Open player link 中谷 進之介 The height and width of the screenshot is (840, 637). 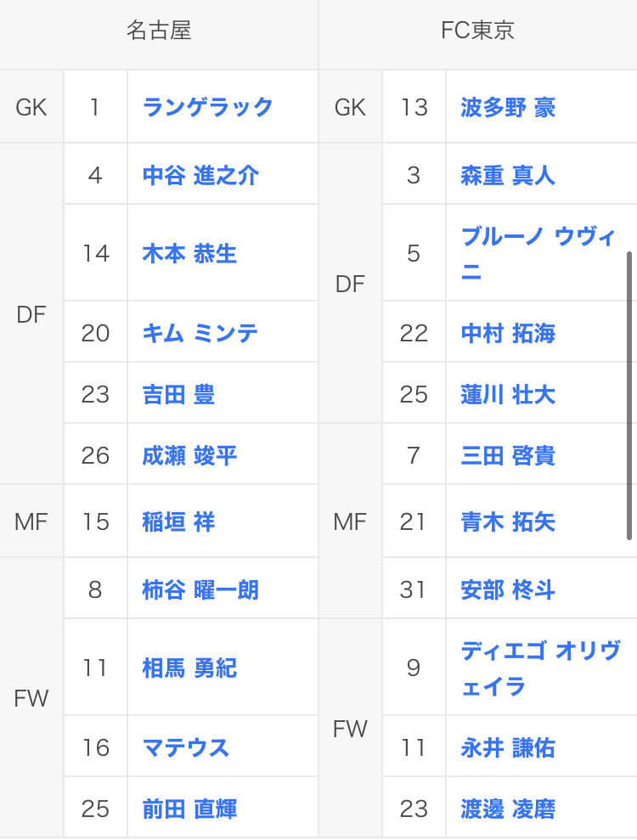200,175
